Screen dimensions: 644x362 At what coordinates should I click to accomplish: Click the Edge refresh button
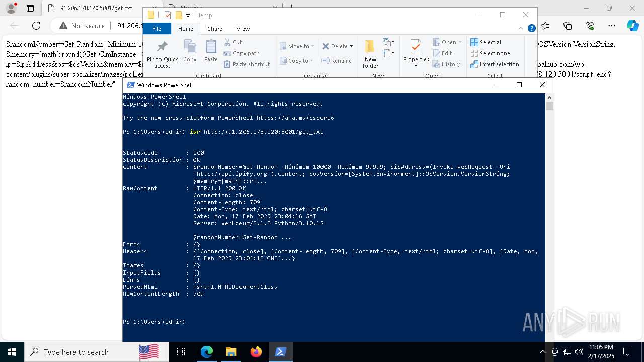click(x=36, y=26)
